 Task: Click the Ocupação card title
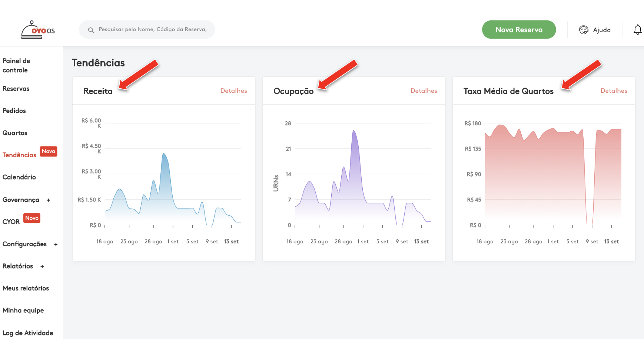[293, 92]
